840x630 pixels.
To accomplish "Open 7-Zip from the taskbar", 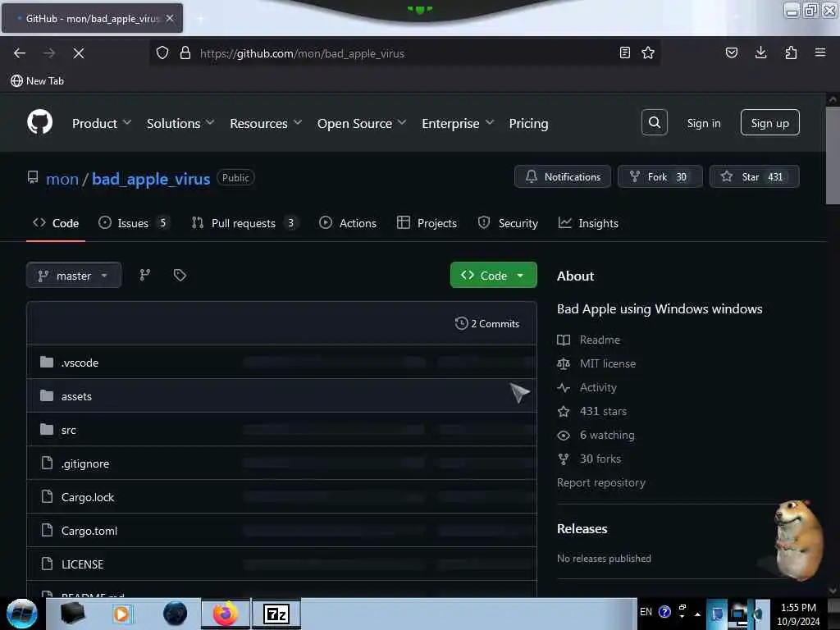I will 276,614.
